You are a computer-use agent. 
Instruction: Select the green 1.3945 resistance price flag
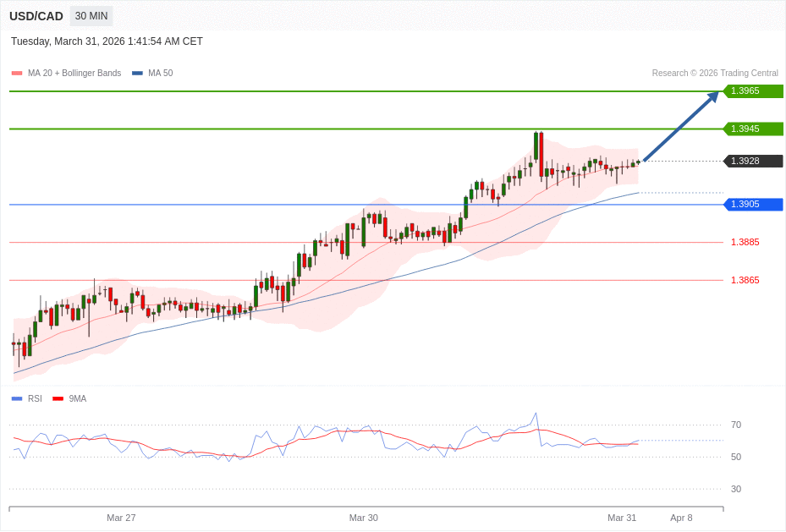click(x=752, y=129)
